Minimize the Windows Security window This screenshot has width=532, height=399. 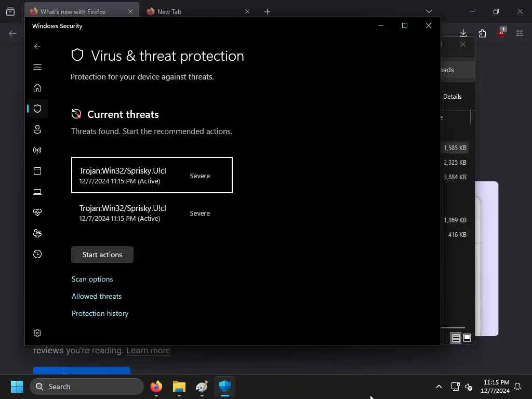tap(381, 26)
